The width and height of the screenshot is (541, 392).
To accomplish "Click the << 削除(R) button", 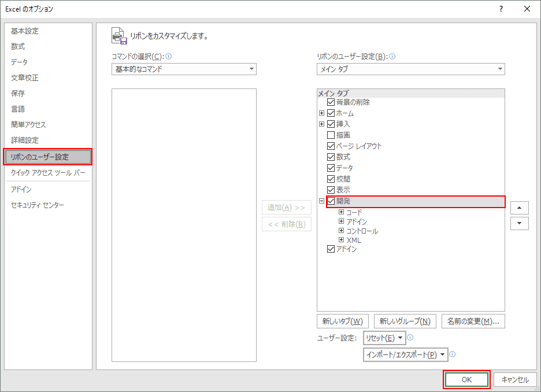I will tap(286, 224).
